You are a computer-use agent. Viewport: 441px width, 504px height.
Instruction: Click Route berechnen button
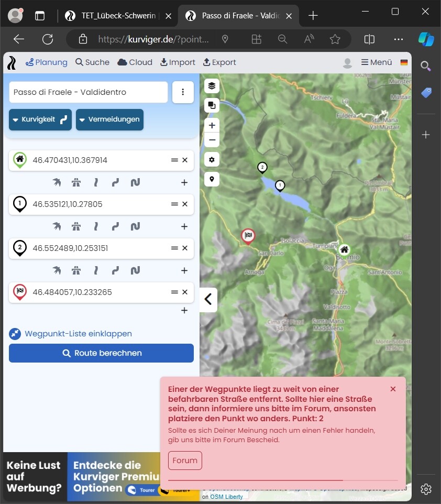[101, 353]
